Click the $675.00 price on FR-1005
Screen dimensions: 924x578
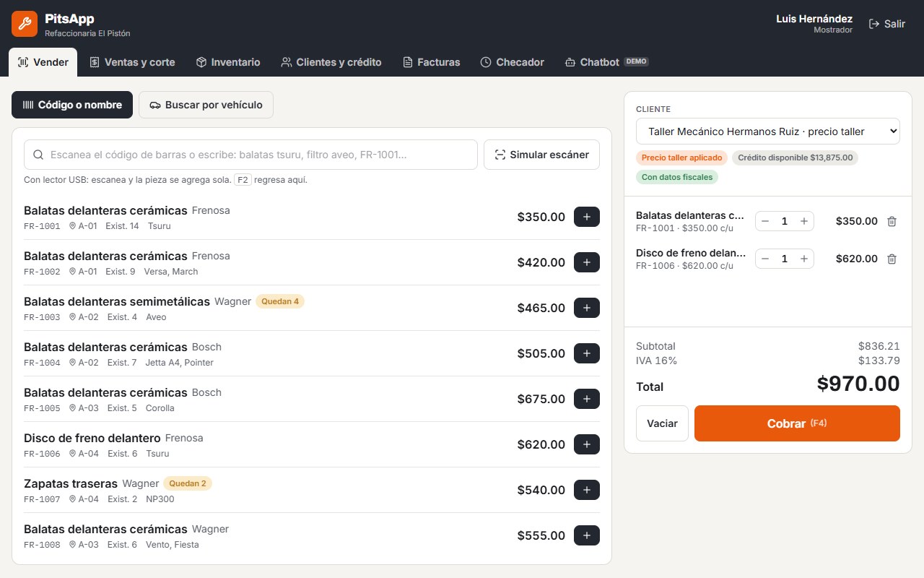click(541, 399)
